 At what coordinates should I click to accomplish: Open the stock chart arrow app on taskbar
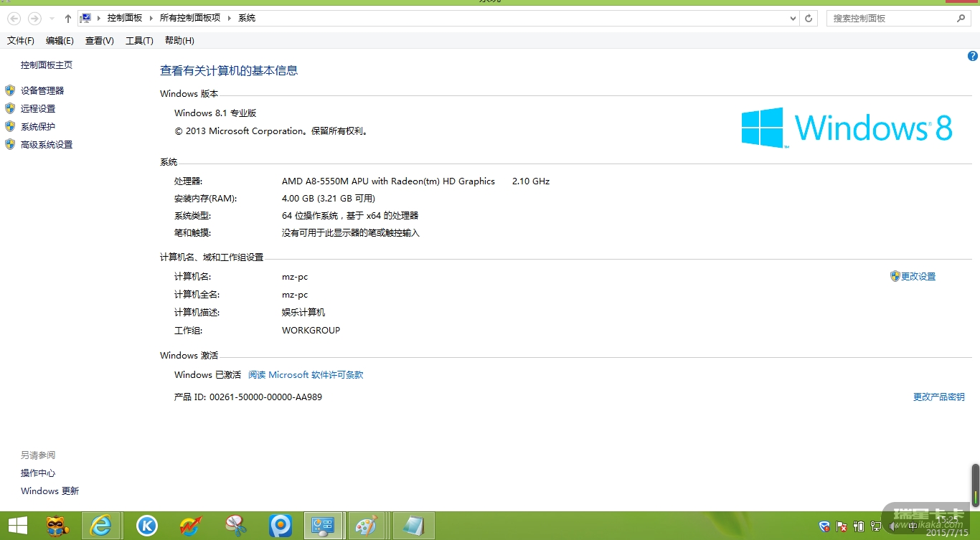click(x=192, y=526)
